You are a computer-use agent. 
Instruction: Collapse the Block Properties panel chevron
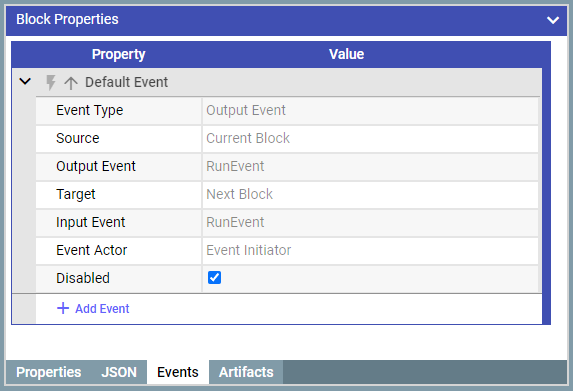(x=553, y=20)
